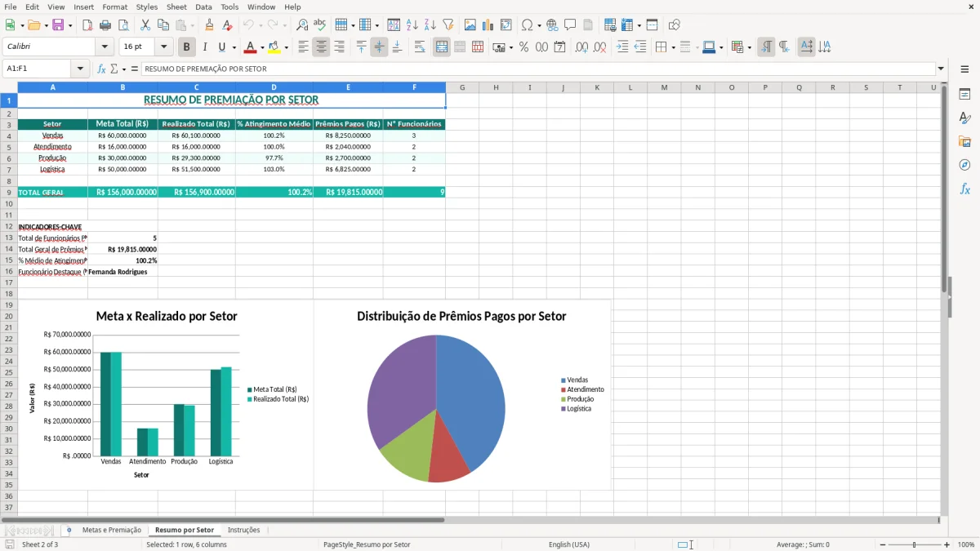The height and width of the screenshot is (551, 980).
Task: Click Add Decimal Place icon
Action: pyautogui.click(x=582, y=47)
